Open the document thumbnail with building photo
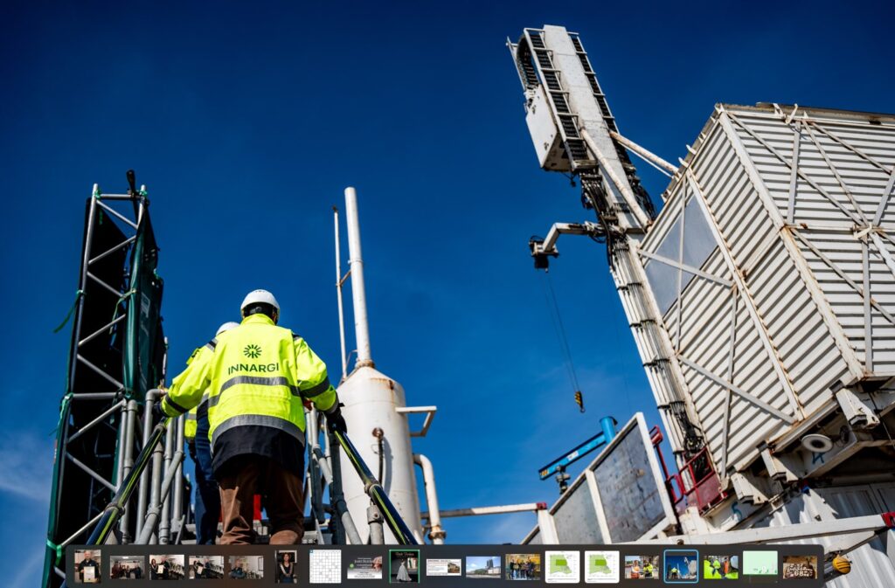This screenshot has height=588, width=895. (443, 567)
